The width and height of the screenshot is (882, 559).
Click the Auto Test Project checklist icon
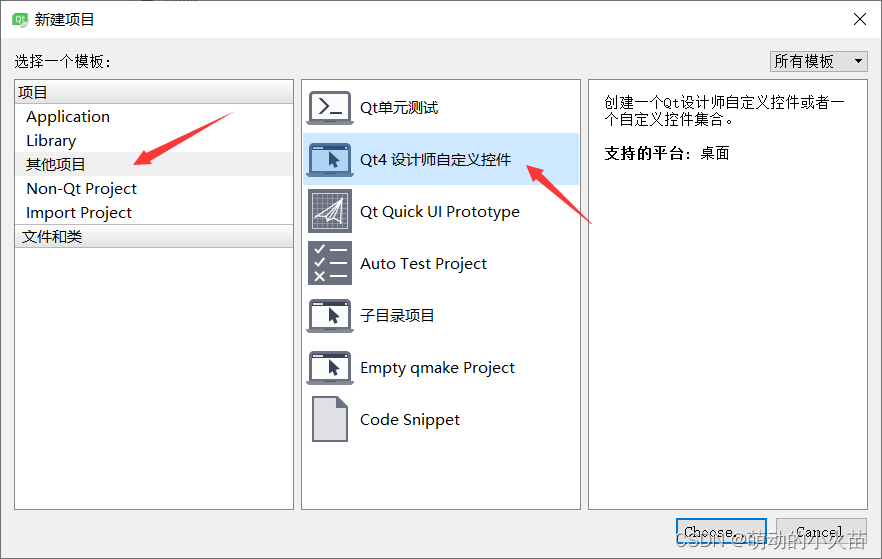click(330, 263)
